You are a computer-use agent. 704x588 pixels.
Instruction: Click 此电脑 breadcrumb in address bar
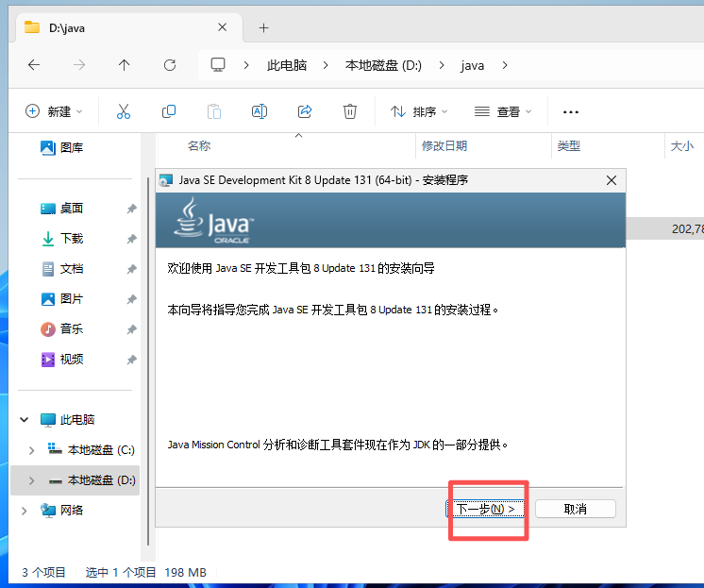pos(287,65)
